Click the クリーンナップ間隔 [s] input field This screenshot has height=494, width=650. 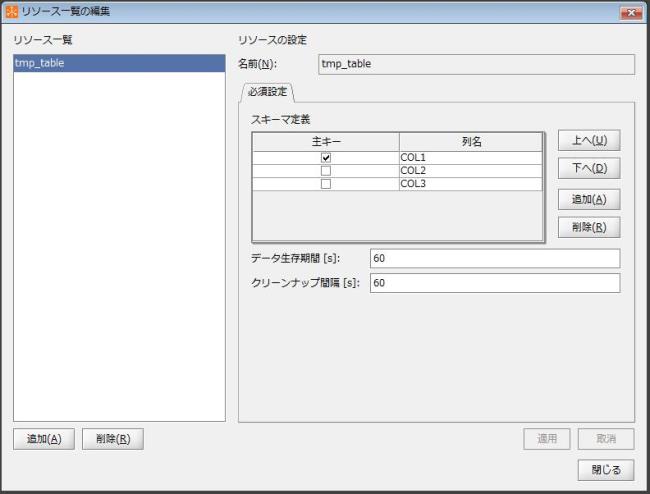(x=494, y=283)
